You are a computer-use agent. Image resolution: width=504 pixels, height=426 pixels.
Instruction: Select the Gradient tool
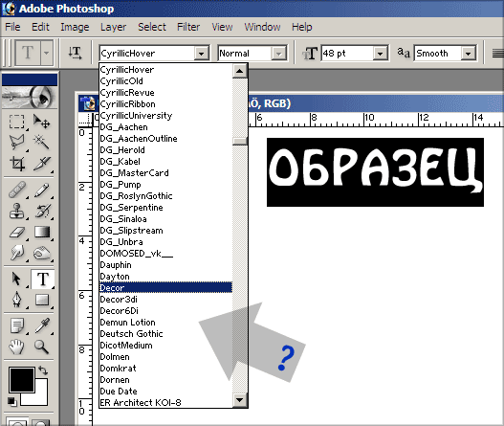(42, 233)
